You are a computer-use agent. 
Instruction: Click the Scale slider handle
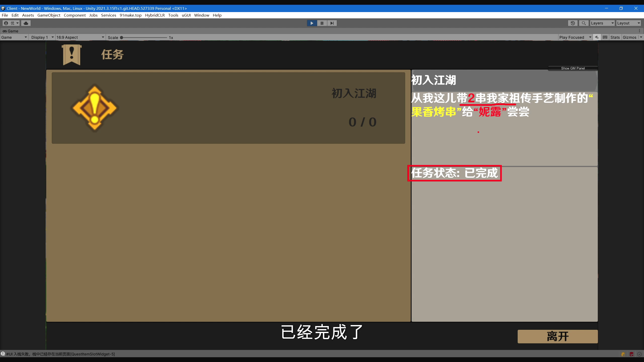click(122, 37)
